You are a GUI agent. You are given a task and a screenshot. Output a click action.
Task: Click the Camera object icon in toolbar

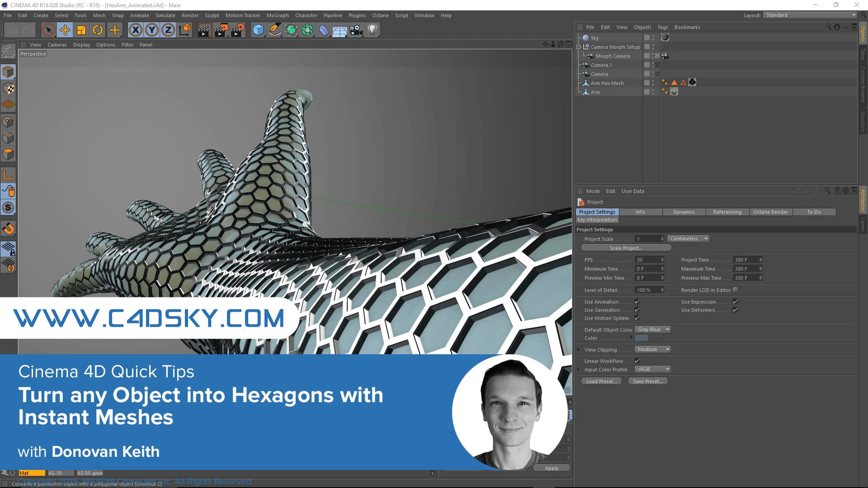[355, 30]
